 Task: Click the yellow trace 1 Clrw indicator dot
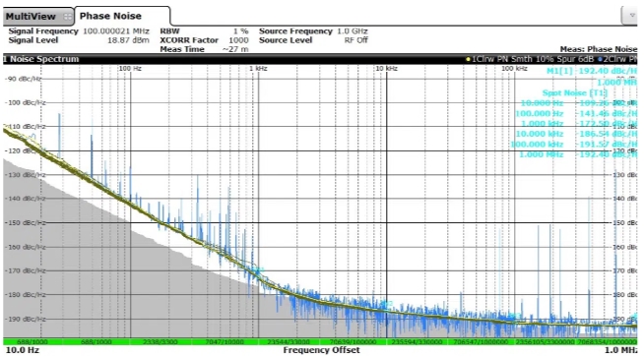[468, 59]
